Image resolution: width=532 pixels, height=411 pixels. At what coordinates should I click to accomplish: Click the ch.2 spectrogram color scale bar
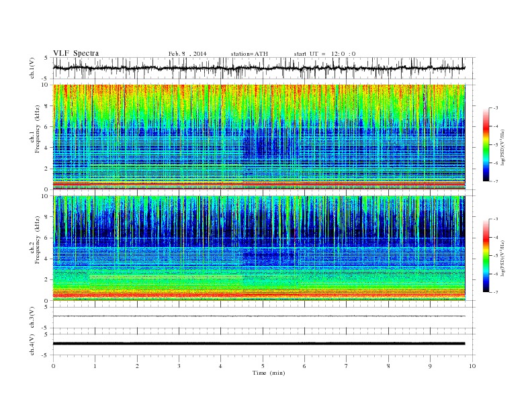click(x=486, y=255)
